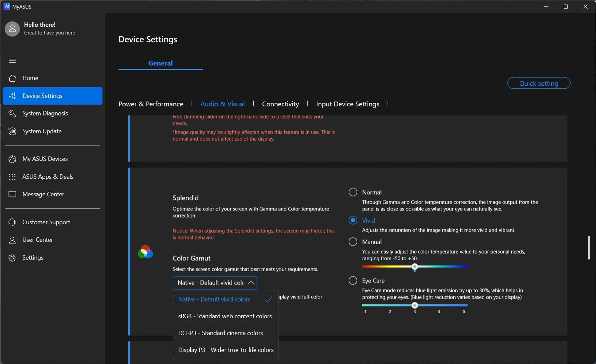The height and width of the screenshot is (364, 596).
Task: Select the Vivid radio button
Action: pyautogui.click(x=353, y=220)
